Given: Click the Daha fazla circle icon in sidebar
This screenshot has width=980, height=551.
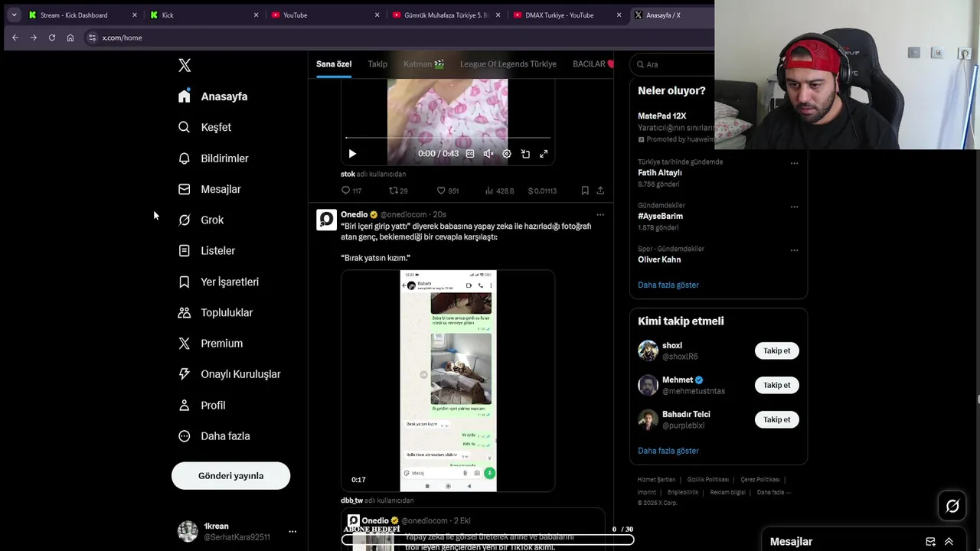Looking at the screenshot, I should coord(184,436).
